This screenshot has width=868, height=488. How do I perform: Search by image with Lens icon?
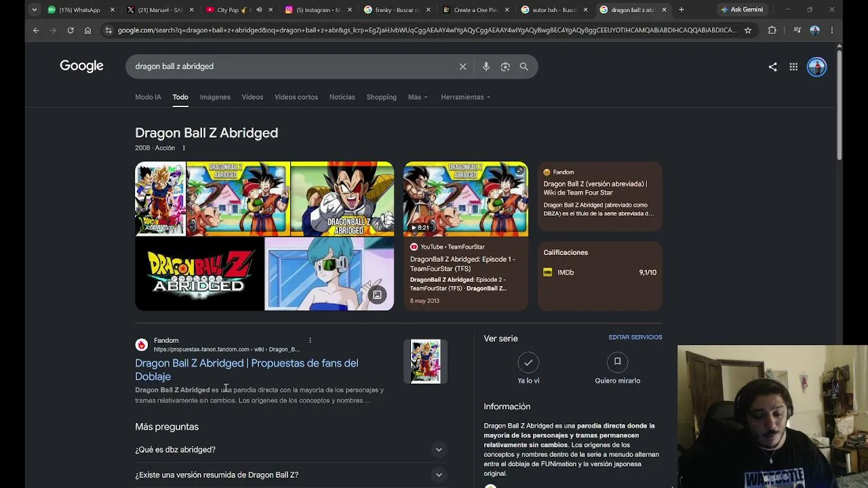point(505,66)
